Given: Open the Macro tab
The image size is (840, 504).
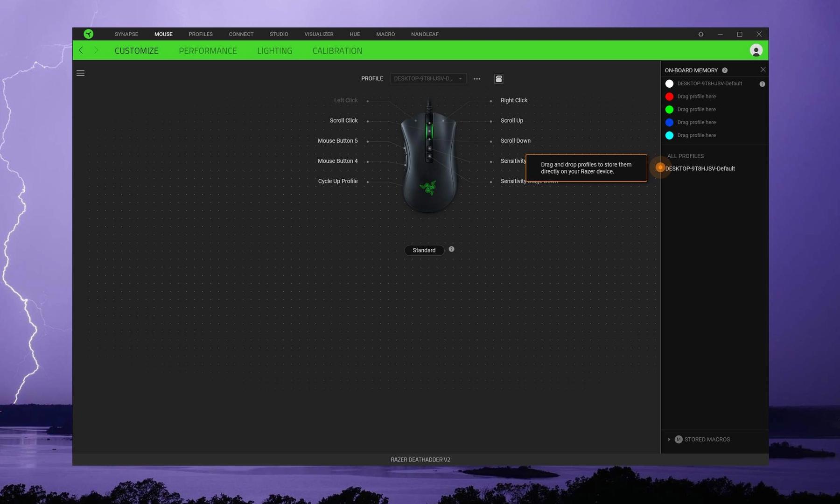Looking at the screenshot, I should [x=385, y=34].
